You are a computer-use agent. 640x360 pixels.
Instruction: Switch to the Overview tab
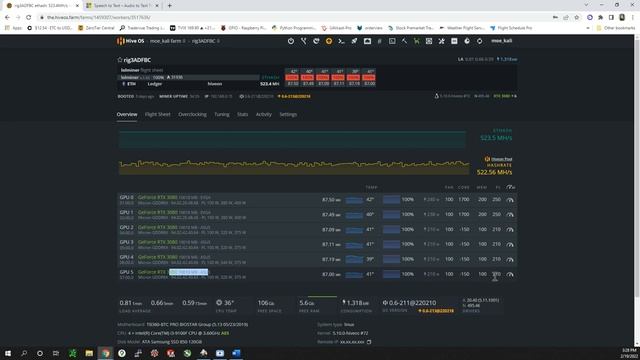coord(127,115)
